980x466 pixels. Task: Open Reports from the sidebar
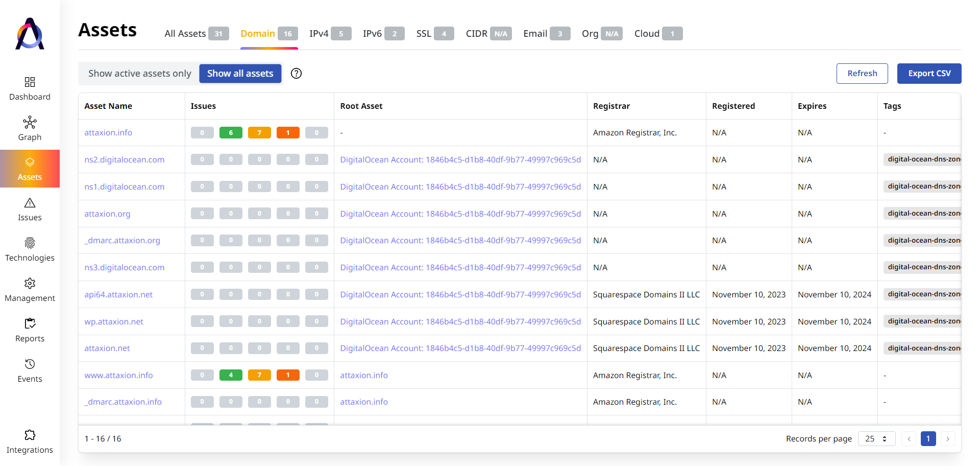tap(30, 324)
